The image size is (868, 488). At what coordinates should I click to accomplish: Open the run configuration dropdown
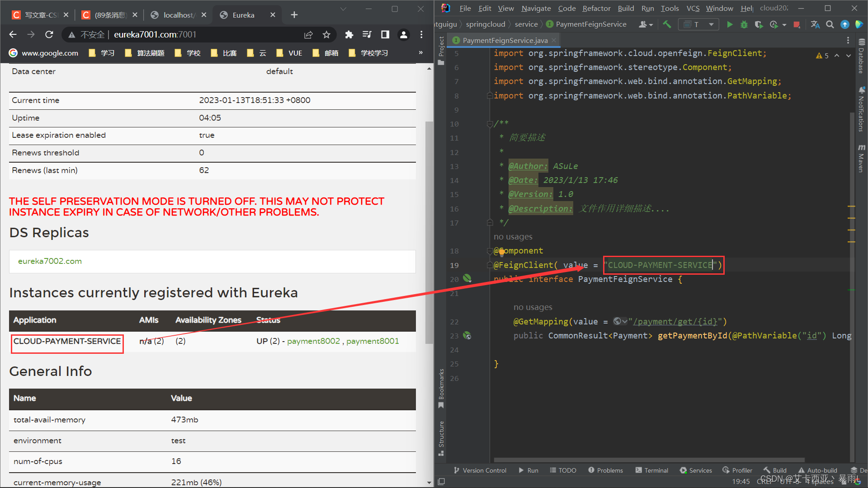coord(698,24)
